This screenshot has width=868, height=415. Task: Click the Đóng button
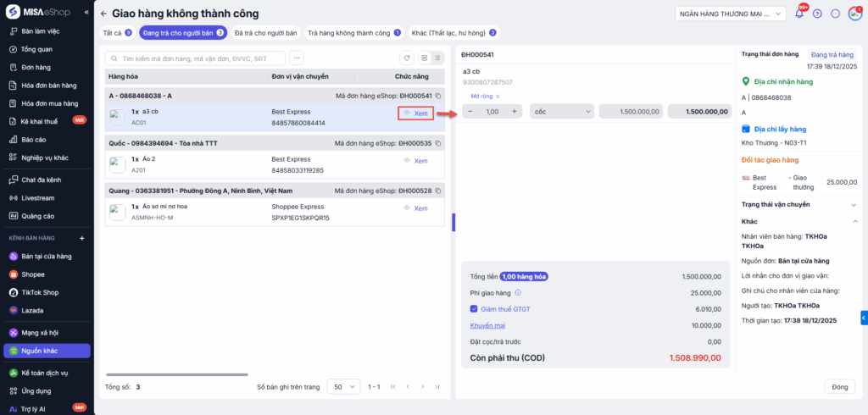pyautogui.click(x=839, y=386)
